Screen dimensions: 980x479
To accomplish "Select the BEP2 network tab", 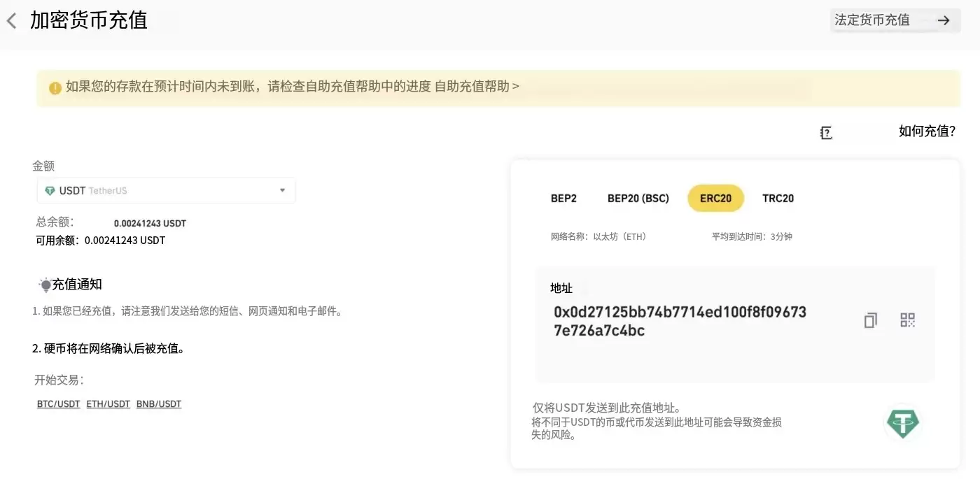I will coord(563,199).
